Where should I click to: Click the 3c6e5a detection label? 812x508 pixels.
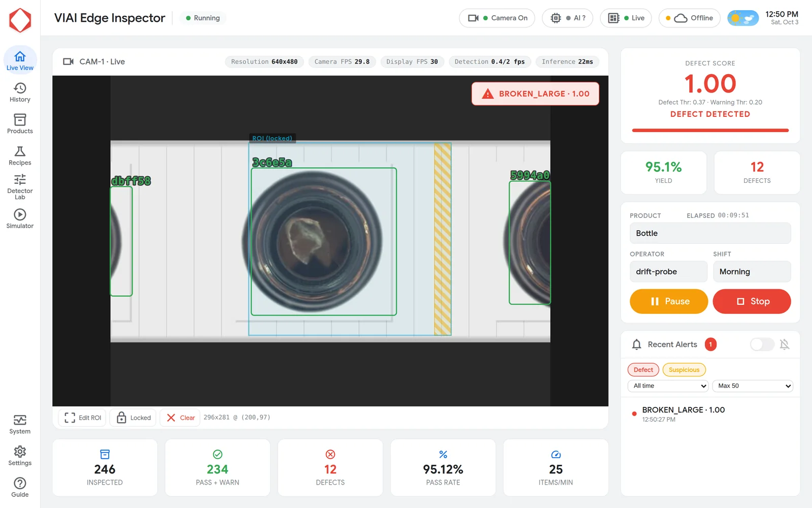[272, 163]
